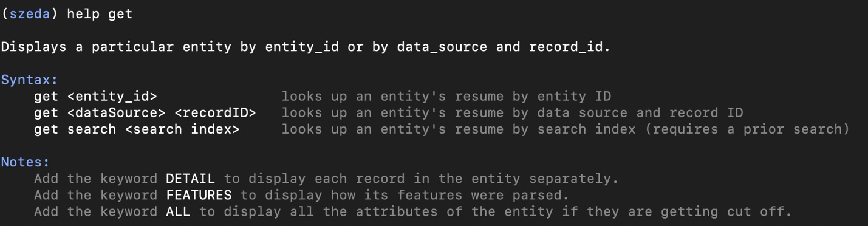Click the 'get <entity_id>' syntax line
The image size is (868, 226).
coord(95,96)
